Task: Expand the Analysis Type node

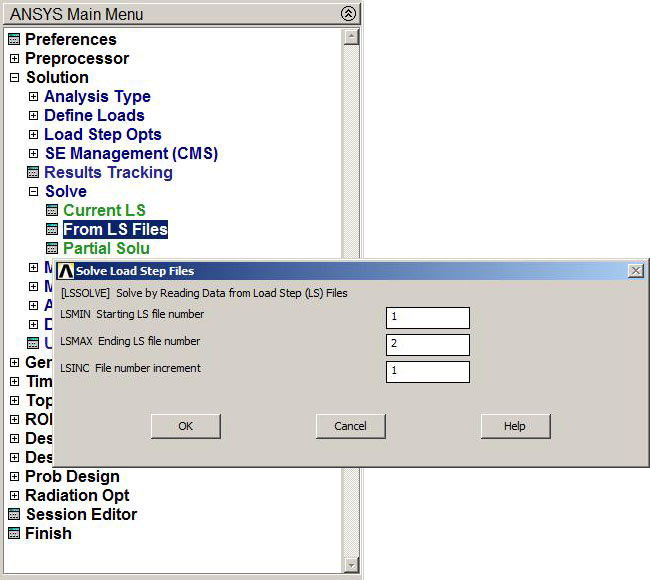Action: tap(33, 97)
